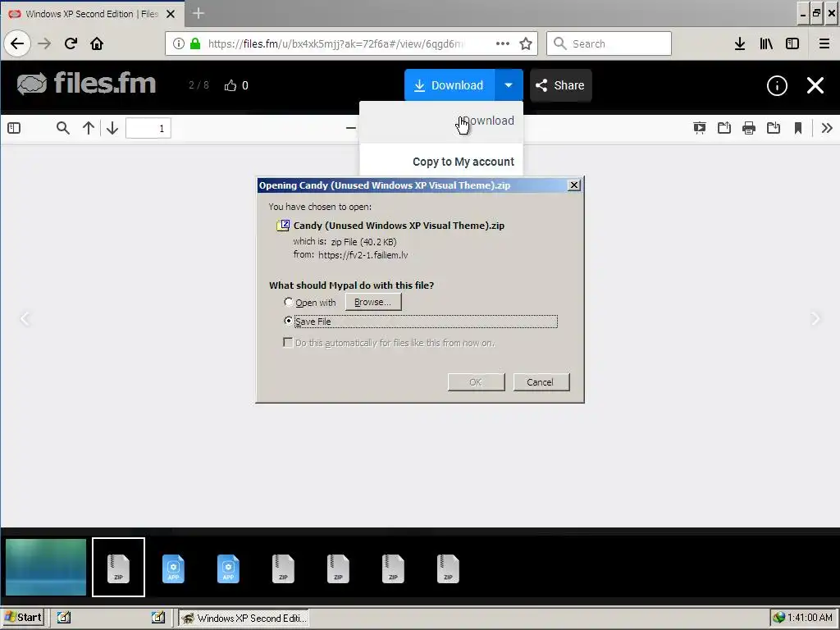Open the browser hamburger menu
The image size is (840, 630).
point(824,43)
